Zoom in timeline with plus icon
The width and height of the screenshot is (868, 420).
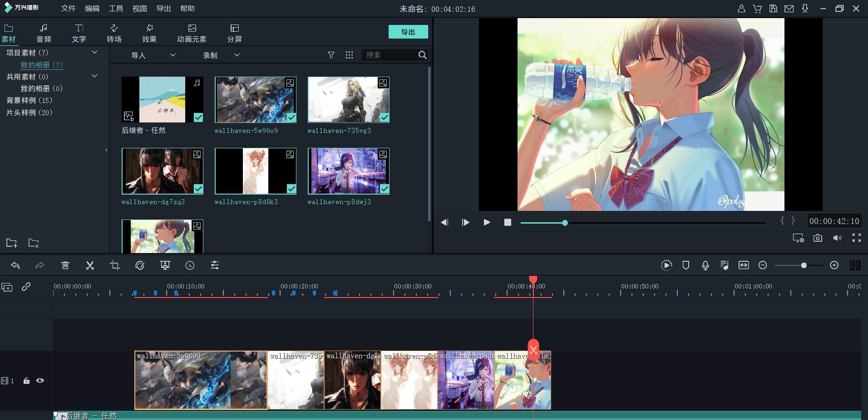(x=834, y=265)
